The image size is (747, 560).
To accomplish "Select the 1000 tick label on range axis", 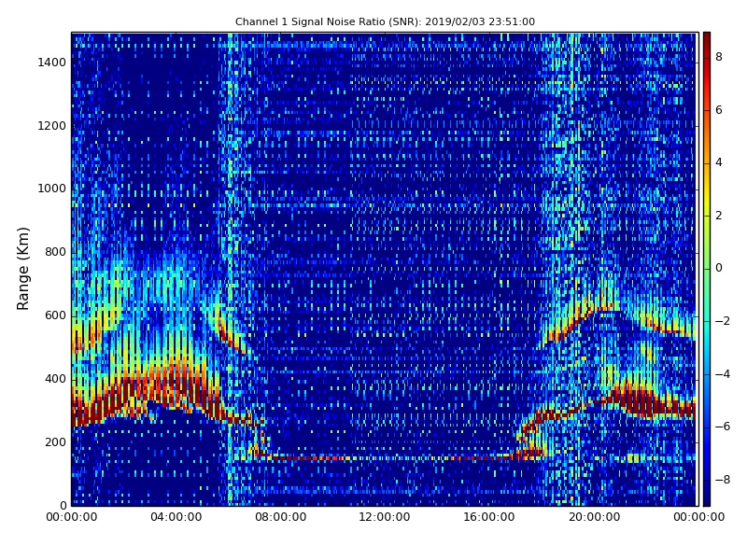I will coord(51,189).
